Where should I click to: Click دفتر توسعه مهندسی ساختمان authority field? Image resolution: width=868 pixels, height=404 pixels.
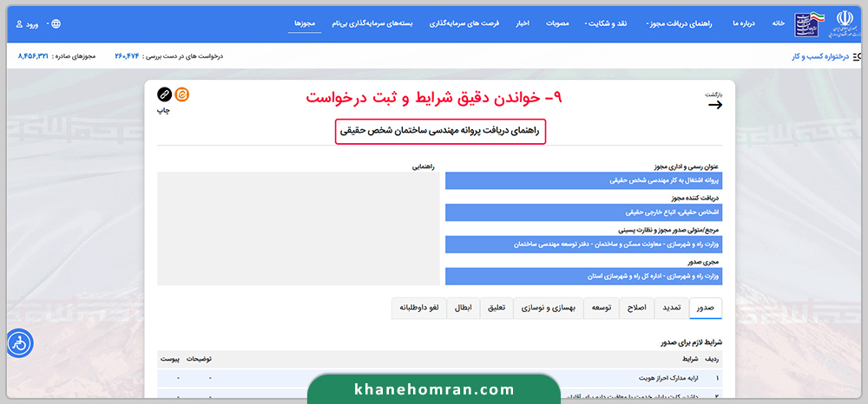(x=584, y=244)
